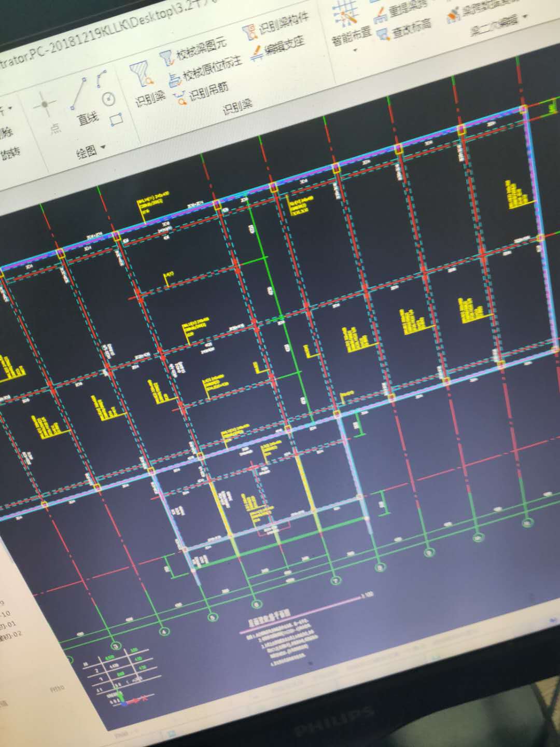Open the arrow under 智能布置
The image size is (560, 747).
coord(356,51)
